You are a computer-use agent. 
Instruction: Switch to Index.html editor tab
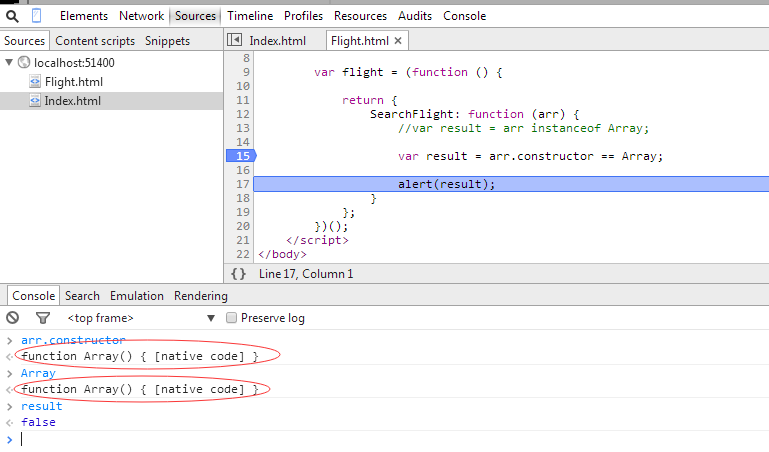point(277,41)
